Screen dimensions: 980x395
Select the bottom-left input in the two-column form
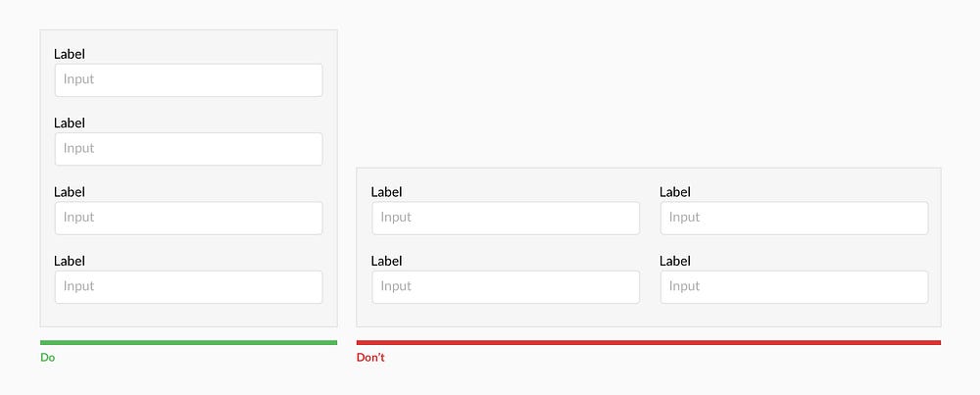pyautogui.click(x=506, y=287)
